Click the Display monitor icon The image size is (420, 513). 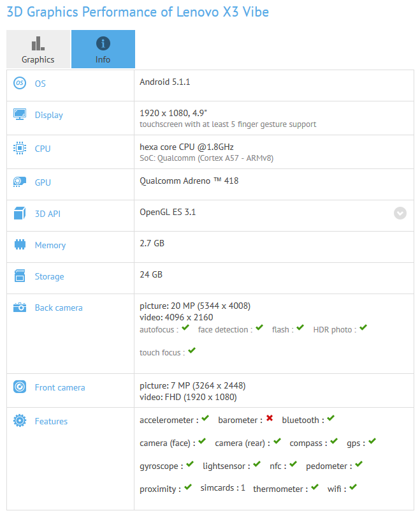coord(20,114)
